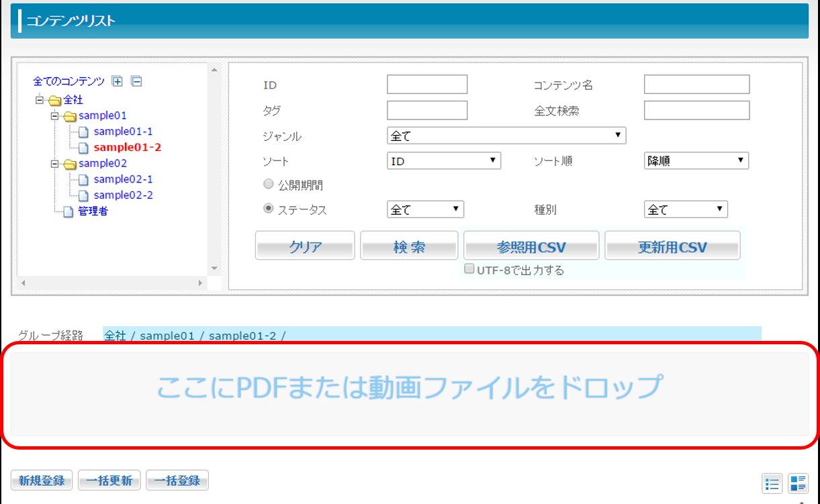Open the ソート順 dropdown
This screenshot has height=504, width=820.
click(696, 161)
